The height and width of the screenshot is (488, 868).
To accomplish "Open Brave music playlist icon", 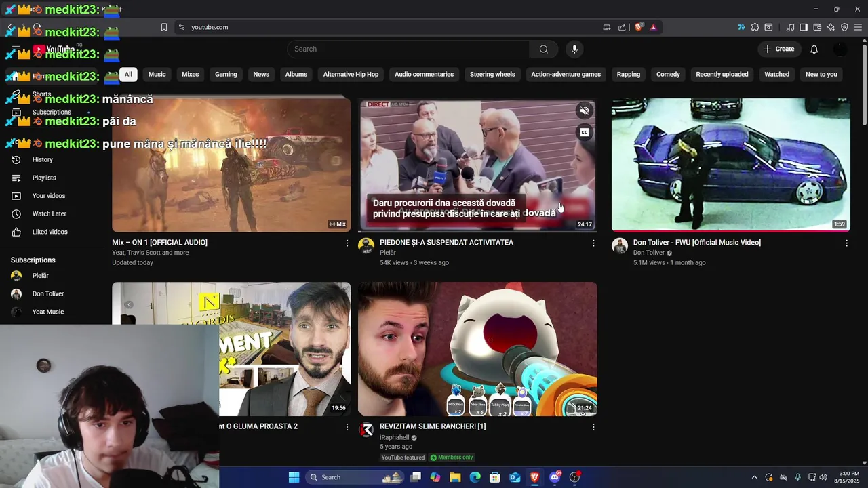I will [790, 27].
